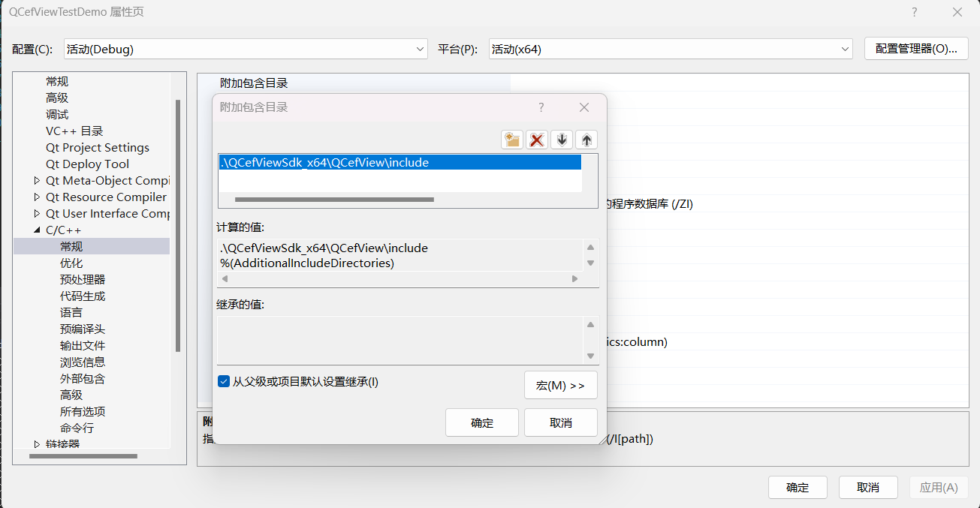
Task: Select Qt Deploy Tool in tree
Action: (87, 164)
